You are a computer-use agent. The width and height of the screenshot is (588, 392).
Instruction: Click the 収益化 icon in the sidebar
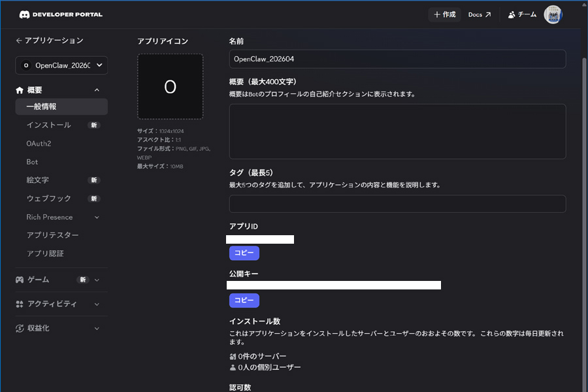coord(20,328)
